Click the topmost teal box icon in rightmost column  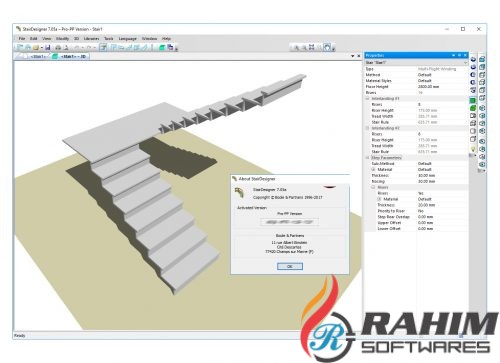(x=482, y=59)
